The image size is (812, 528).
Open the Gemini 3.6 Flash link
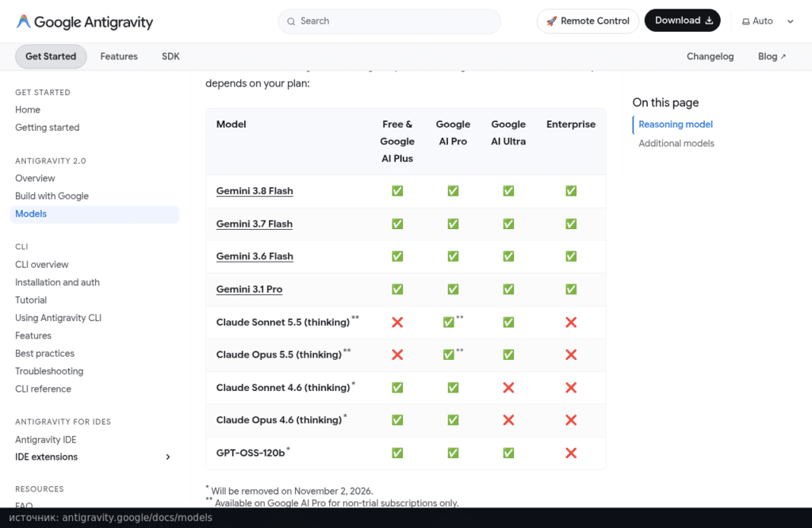pos(255,256)
